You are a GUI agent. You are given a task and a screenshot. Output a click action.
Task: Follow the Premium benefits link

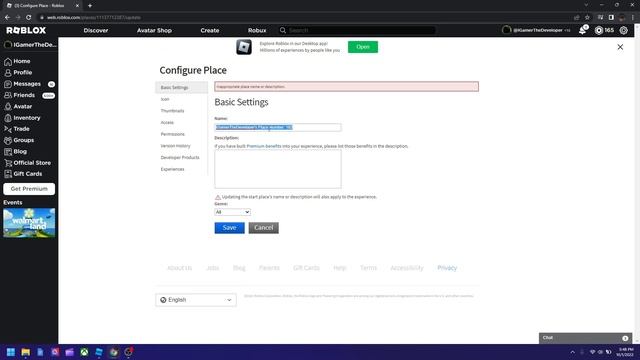click(264, 146)
